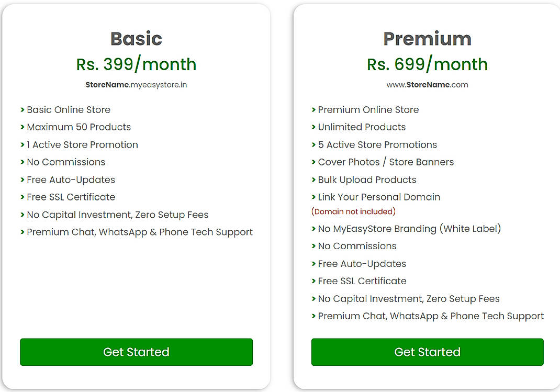Screen dimensions: 560x392
Task: Click Get Started under the Premium plan
Action: pos(427,352)
